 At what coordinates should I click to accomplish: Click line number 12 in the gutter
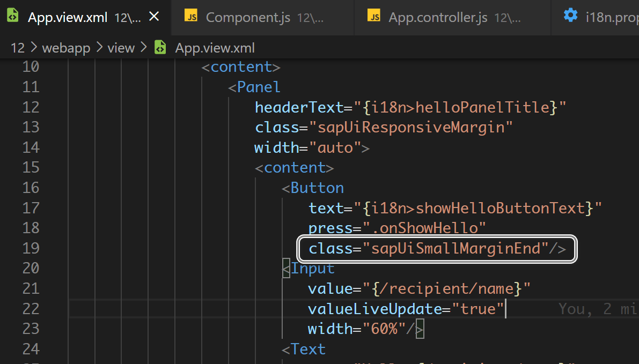[31, 107]
